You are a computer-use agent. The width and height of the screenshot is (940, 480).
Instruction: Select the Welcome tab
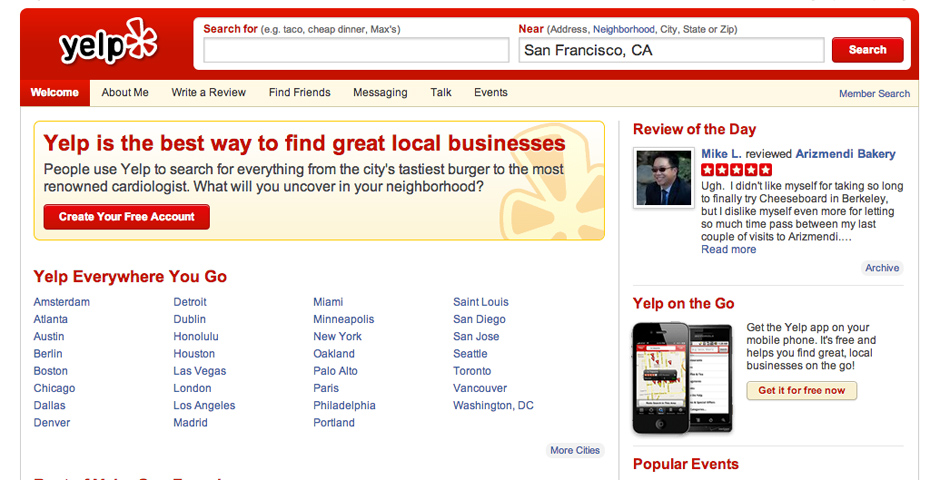(x=55, y=93)
